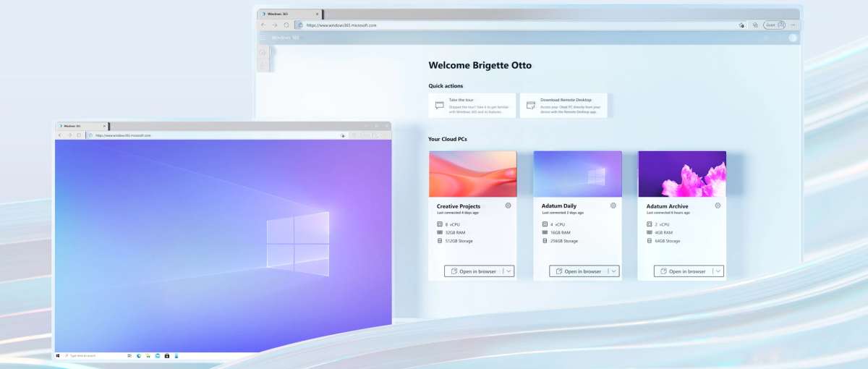Image resolution: width=868 pixels, height=369 pixels.
Task: Click the Type here to search box
Action: (x=81, y=356)
